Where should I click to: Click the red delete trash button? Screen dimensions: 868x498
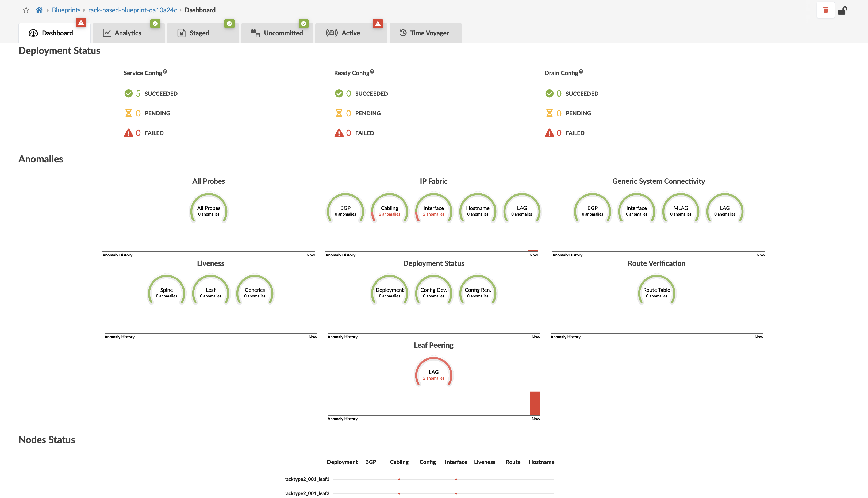pos(825,10)
